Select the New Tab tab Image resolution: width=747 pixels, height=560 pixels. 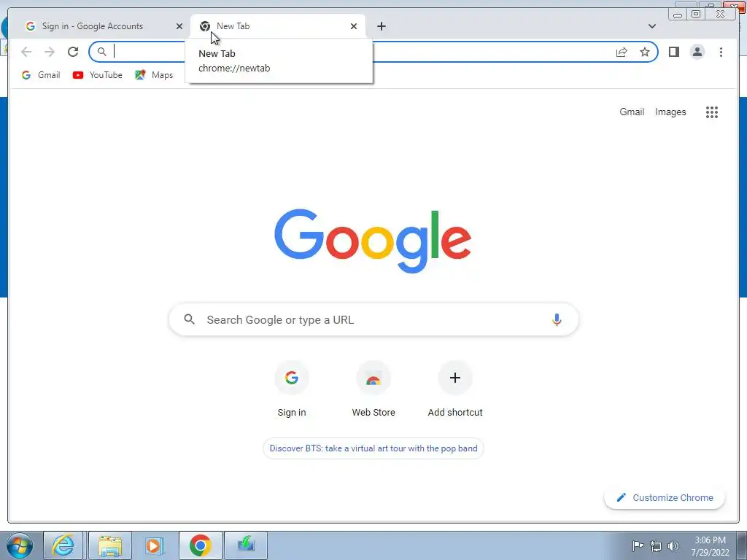278,26
